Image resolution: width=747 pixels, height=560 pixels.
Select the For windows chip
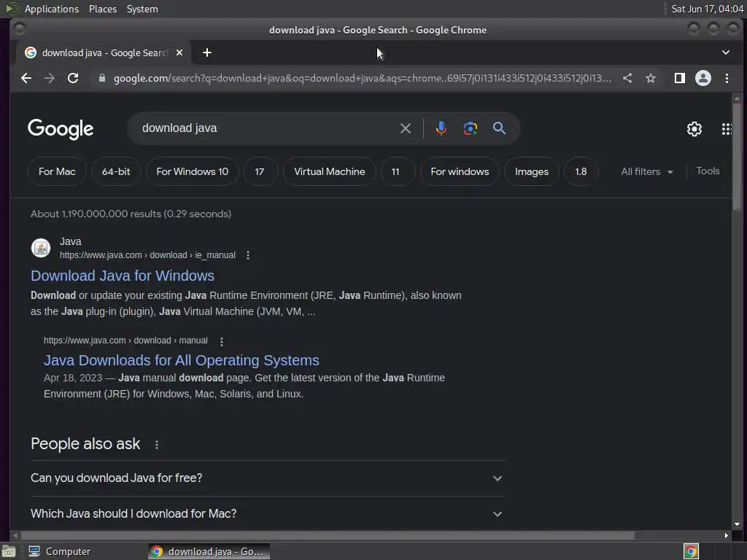460,171
